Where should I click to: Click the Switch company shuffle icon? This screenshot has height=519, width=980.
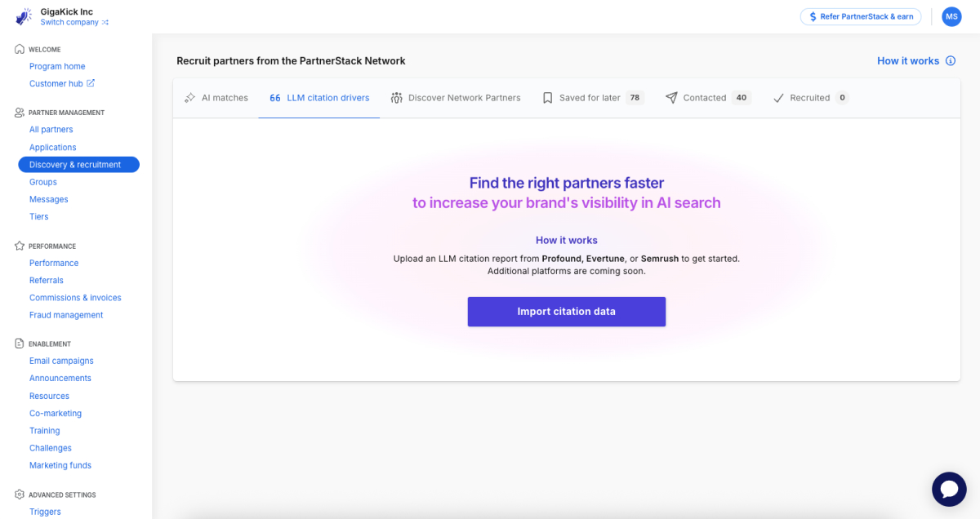click(x=105, y=23)
